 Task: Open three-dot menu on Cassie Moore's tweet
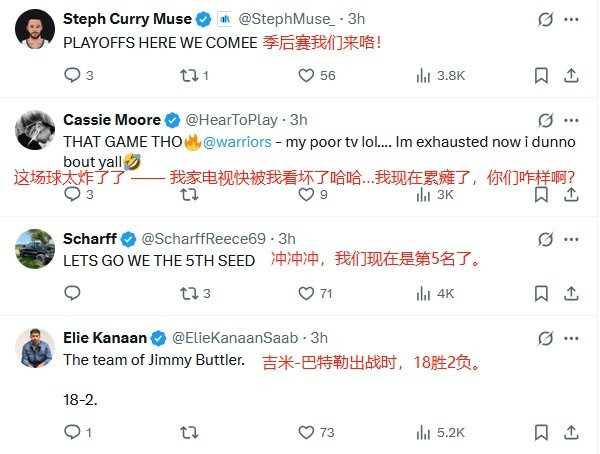(571, 120)
